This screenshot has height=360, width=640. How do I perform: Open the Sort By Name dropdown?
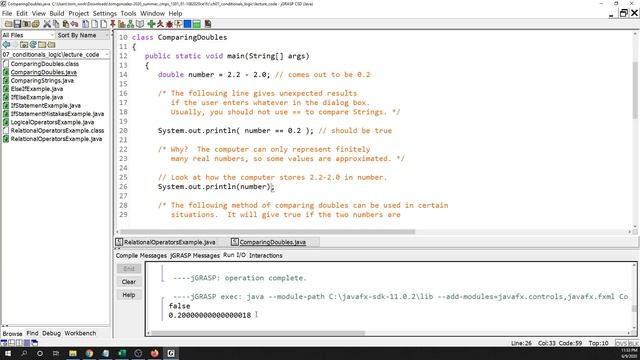[x=83, y=35]
